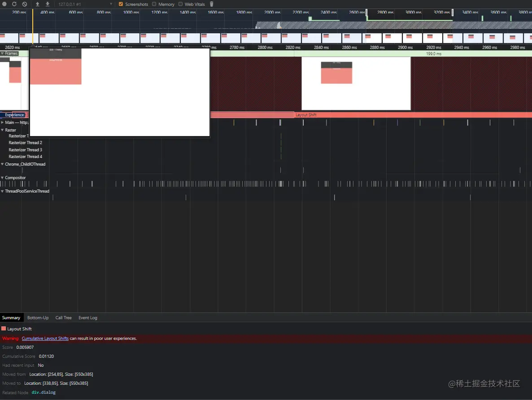Image resolution: width=532 pixels, height=400 pixels.
Task: Click the Moved to location text
Action: pos(56,383)
